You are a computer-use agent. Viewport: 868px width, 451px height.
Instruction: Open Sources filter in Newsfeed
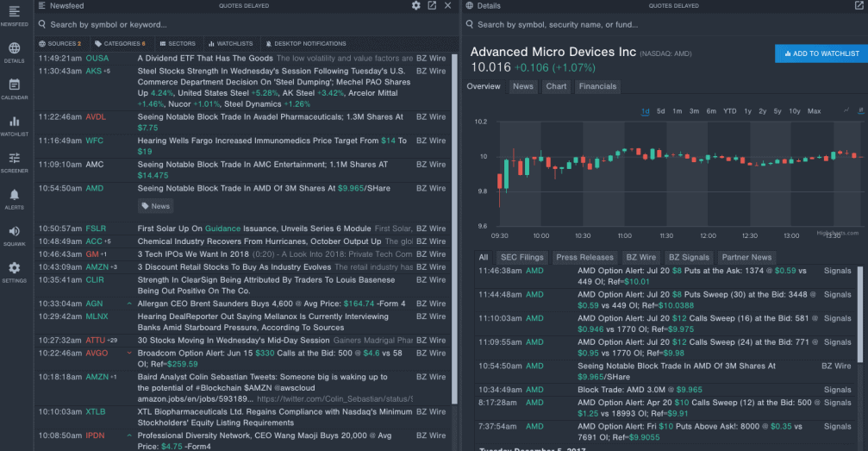click(59, 43)
